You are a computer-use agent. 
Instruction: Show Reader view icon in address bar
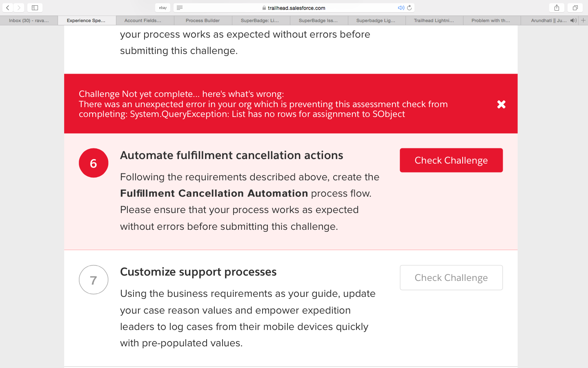(x=180, y=8)
